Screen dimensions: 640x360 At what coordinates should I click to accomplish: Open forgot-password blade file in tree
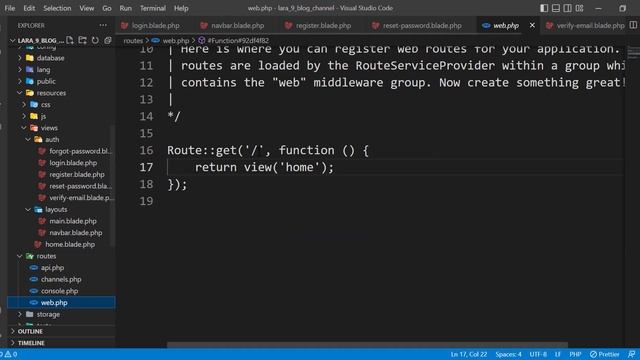[x=75, y=151]
